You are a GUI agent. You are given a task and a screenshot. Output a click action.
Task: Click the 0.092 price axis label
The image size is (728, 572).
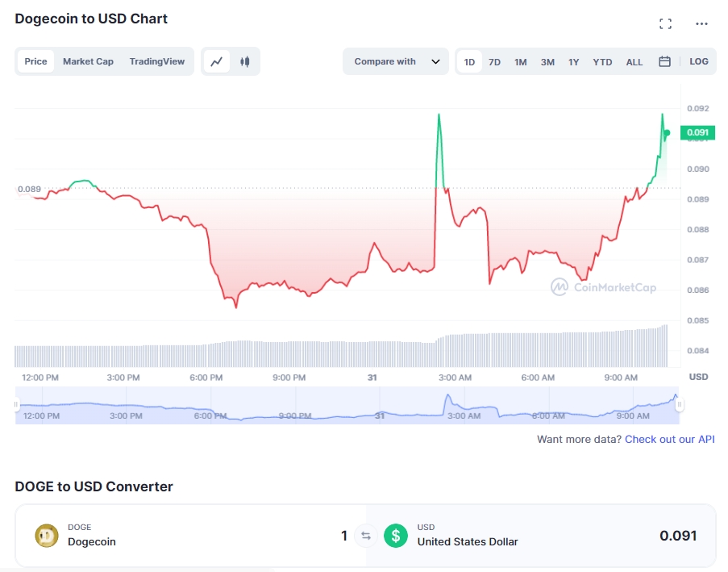point(698,108)
